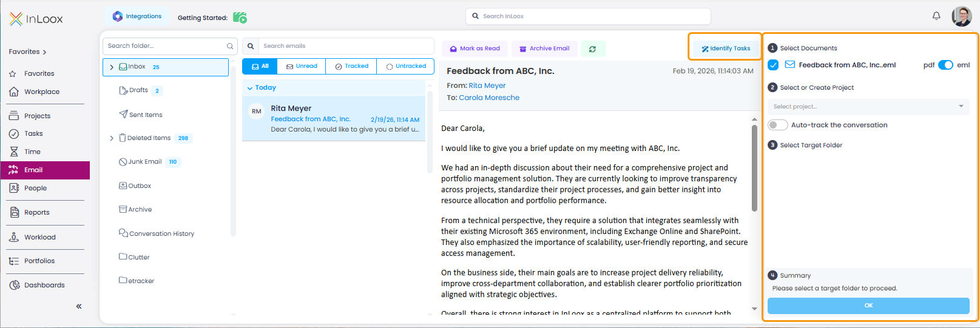Open the etracker folder
980x328 pixels.
[x=137, y=281]
